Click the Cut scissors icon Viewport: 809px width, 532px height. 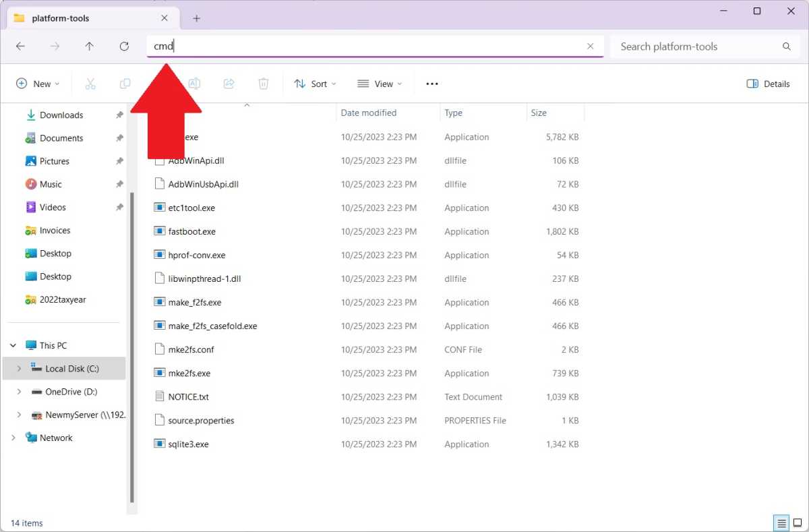90,84
